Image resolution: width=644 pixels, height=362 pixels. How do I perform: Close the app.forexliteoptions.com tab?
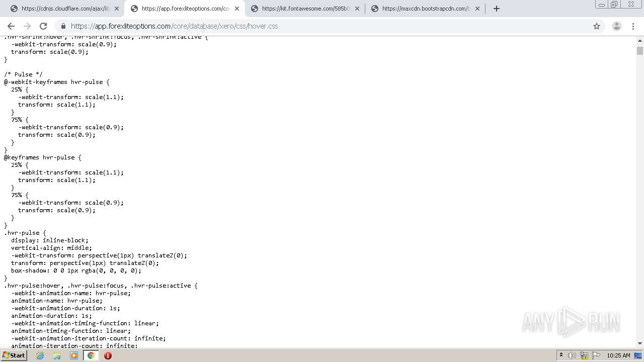pyautogui.click(x=237, y=9)
